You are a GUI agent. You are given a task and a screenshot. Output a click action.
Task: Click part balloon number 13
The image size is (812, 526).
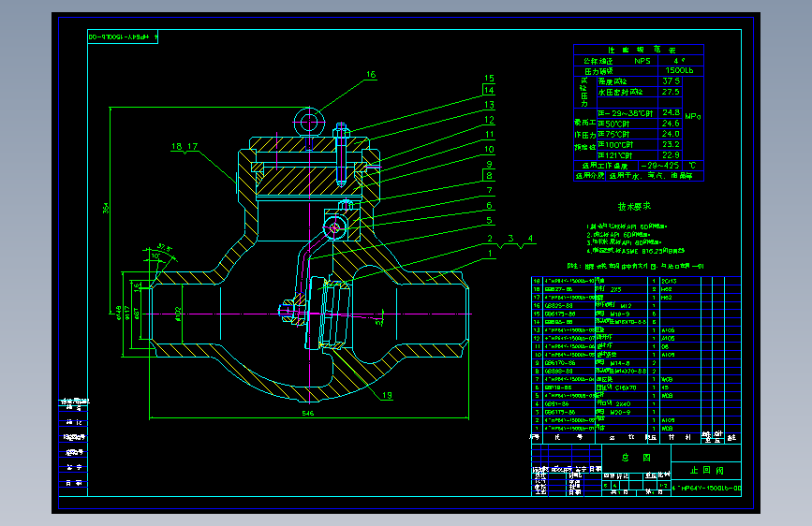pyautogui.click(x=489, y=104)
